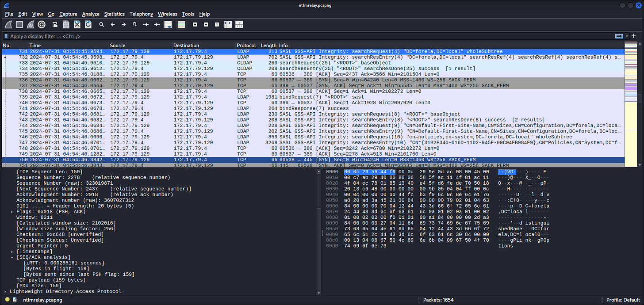Image resolution: width=644 pixels, height=305 pixels.
Task: Open the Statistics menu
Action: click(x=114, y=14)
